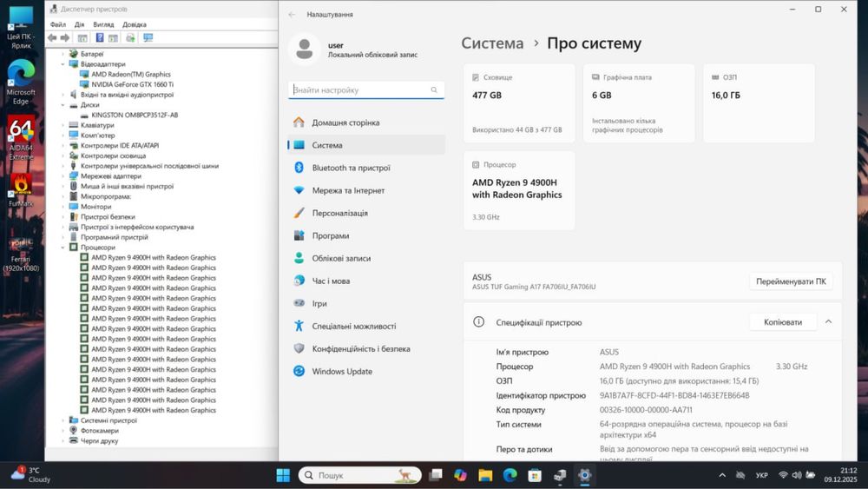Open the Microsoft Edge desktop shortcut
This screenshot has height=489, width=868.
click(21, 82)
